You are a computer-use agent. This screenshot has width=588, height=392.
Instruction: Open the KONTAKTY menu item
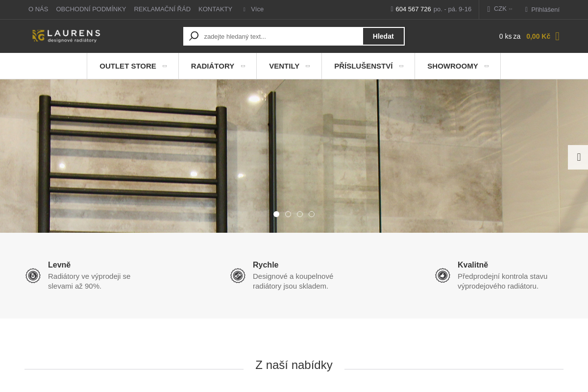tap(215, 9)
